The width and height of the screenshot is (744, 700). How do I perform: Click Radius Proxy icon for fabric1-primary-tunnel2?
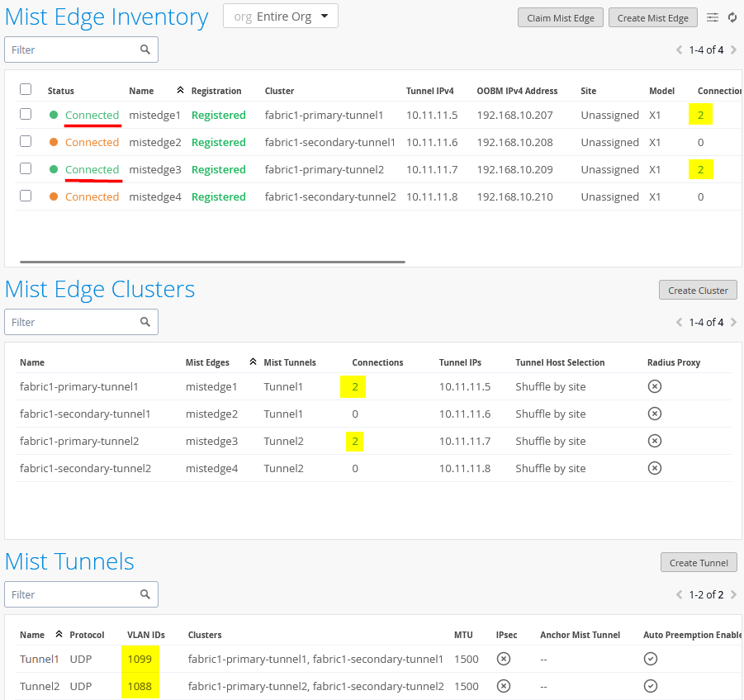click(654, 441)
